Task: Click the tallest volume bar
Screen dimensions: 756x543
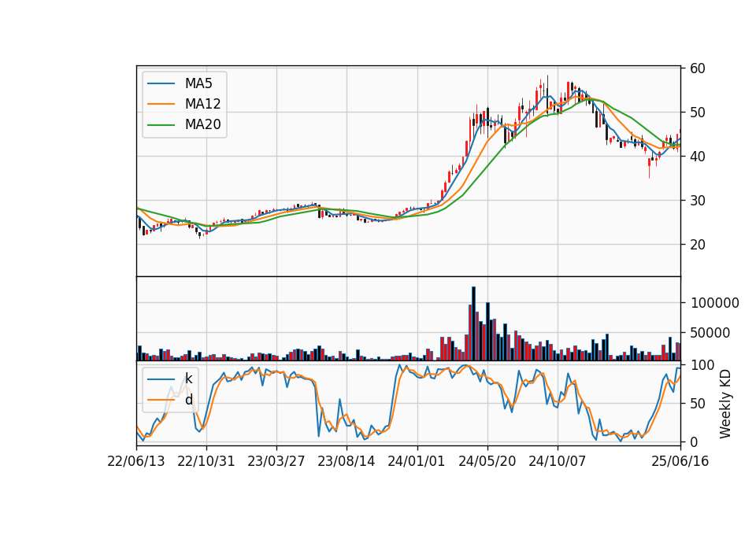Action: click(x=473, y=323)
